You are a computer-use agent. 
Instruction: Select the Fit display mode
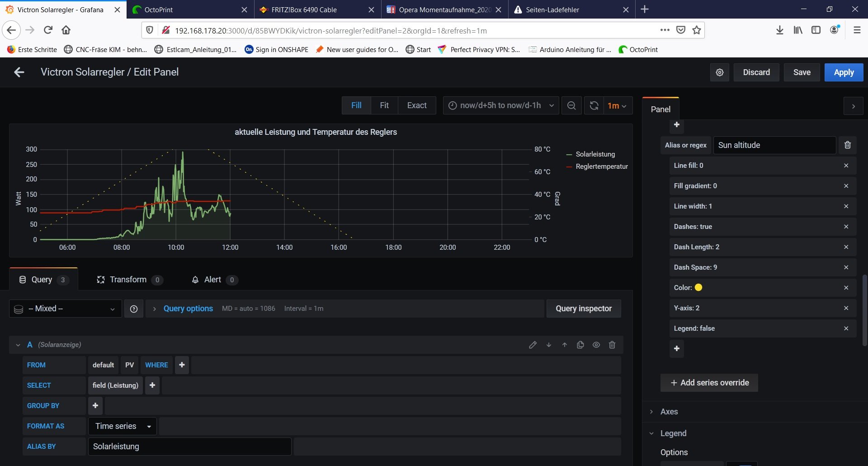click(384, 105)
